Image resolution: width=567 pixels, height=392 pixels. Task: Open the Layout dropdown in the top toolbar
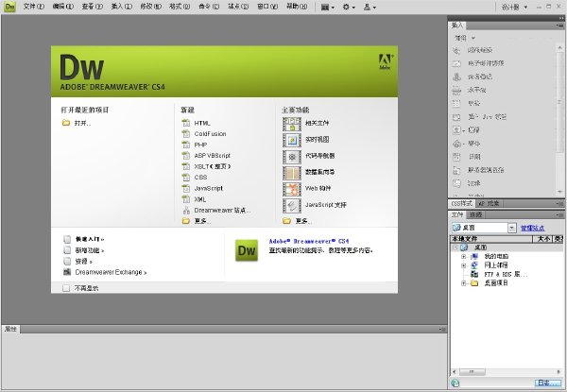328,7
